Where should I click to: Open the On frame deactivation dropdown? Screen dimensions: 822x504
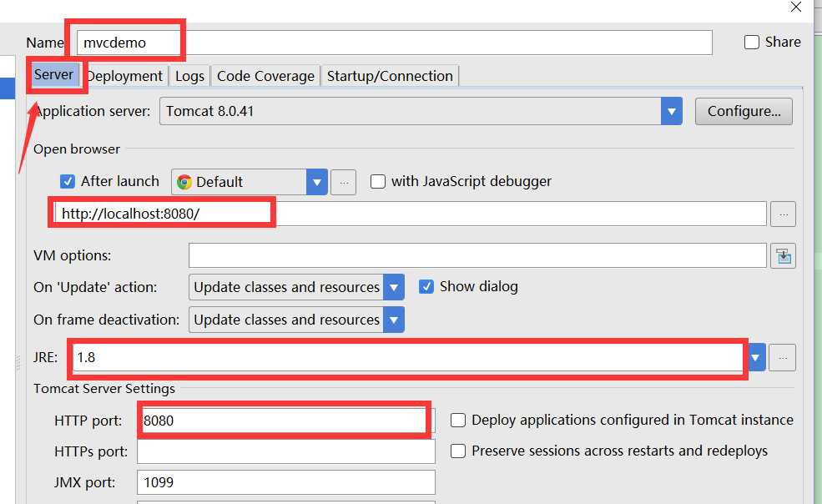296,320
